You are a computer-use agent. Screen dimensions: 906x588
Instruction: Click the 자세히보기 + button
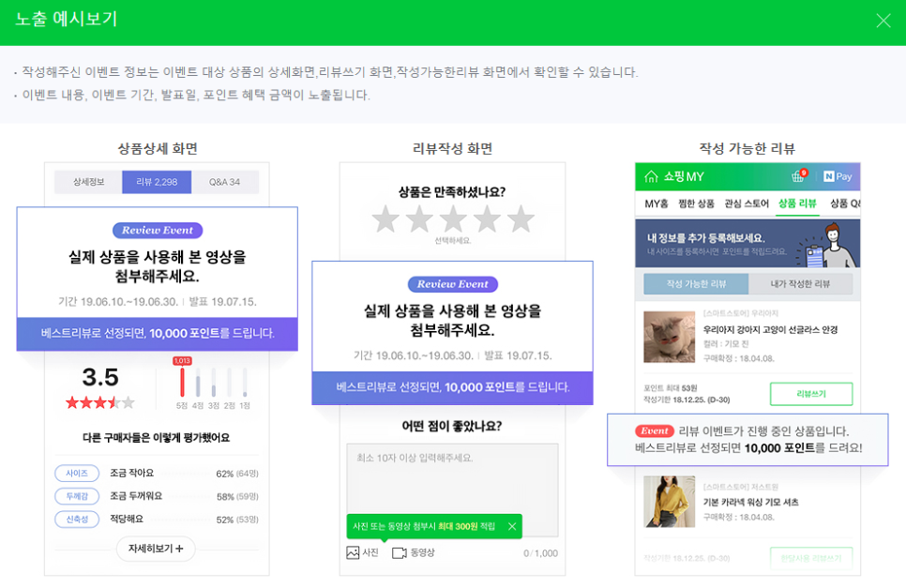pyautogui.click(x=156, y=549)
